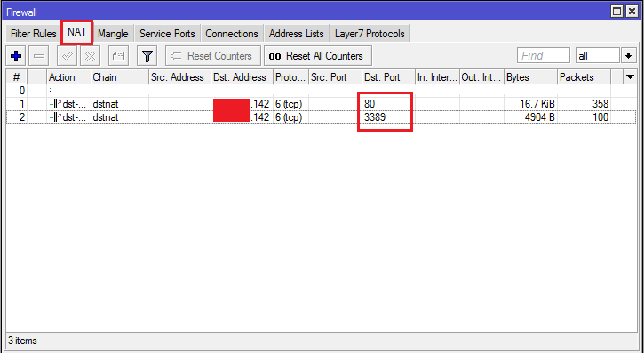
Task: Open the Service Ports tab
Action: (167, 34)
